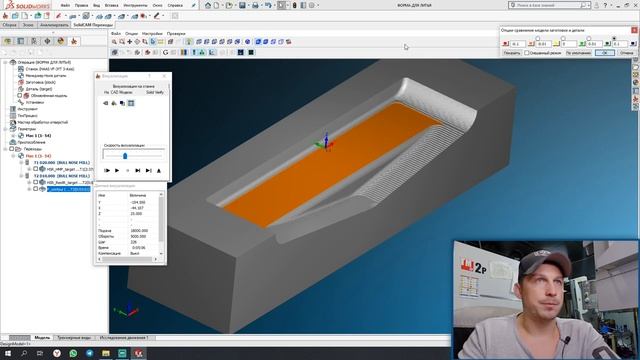Collapse the Переходы tree node
The height and width of the screenshot is (360, 640).
pos(5,149)
